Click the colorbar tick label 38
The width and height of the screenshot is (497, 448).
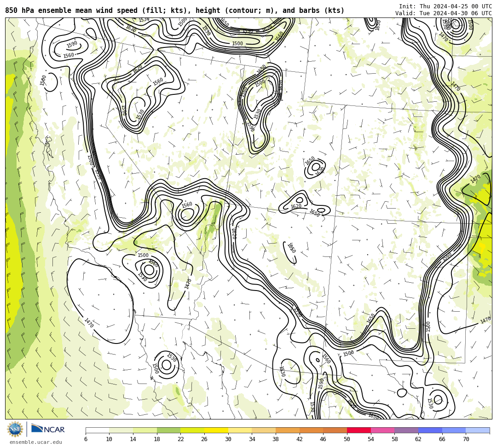click(276, 439)
